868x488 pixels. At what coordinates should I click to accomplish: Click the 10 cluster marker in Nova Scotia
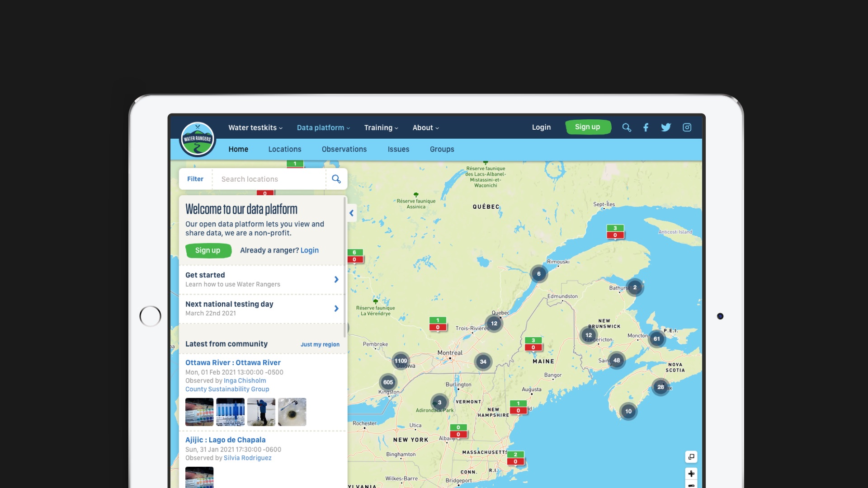[x=628, y=411]
